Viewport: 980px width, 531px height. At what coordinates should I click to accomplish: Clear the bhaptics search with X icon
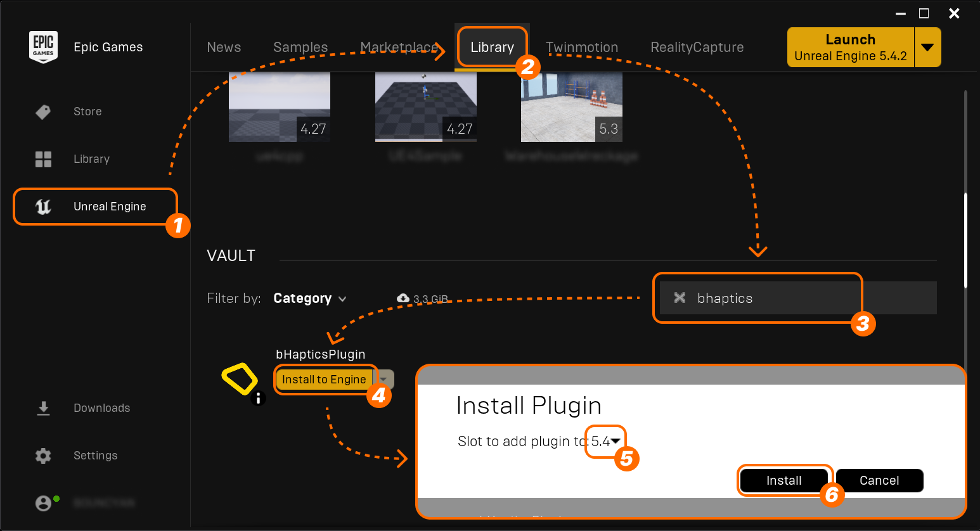[680, 298]
